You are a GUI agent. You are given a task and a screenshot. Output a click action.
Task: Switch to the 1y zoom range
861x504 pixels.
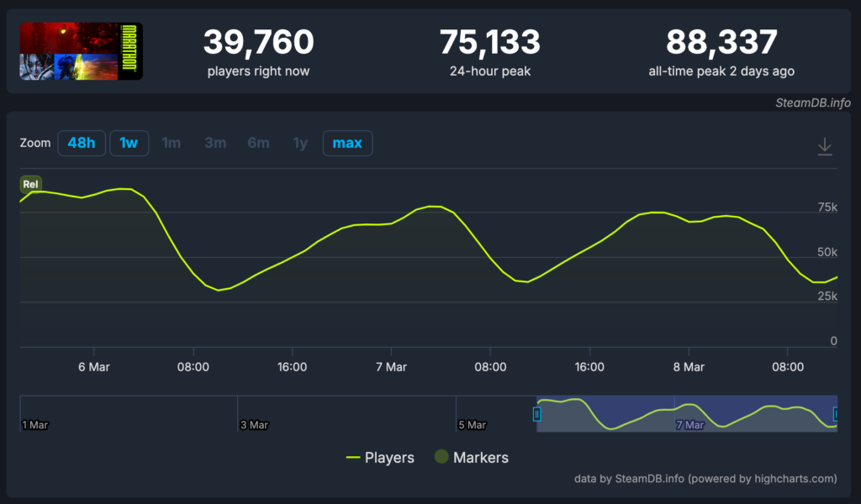[x=300, y=143]
